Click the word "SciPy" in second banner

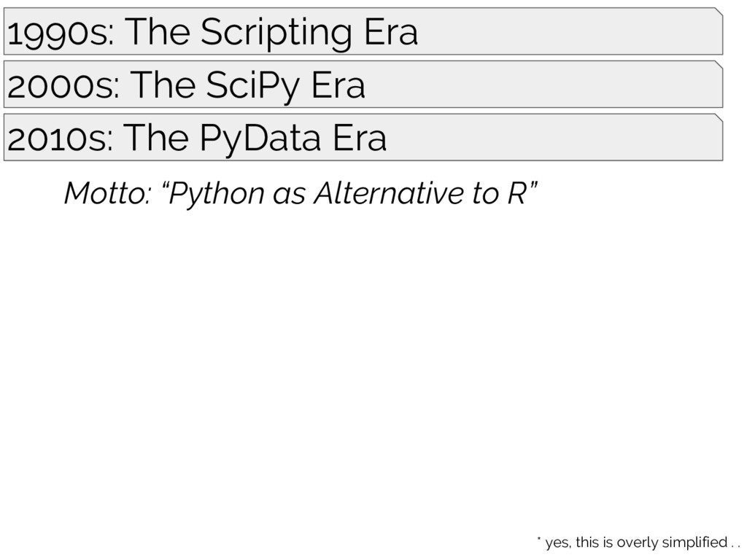(253, 86)
